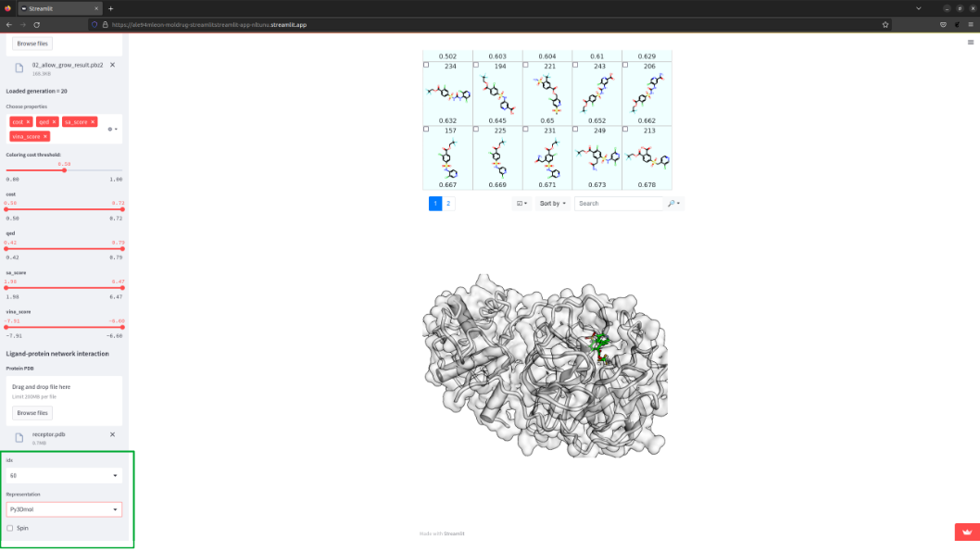Open a new browser tab
Viewport: 980px width, 551px height.
tap(110, 8)
